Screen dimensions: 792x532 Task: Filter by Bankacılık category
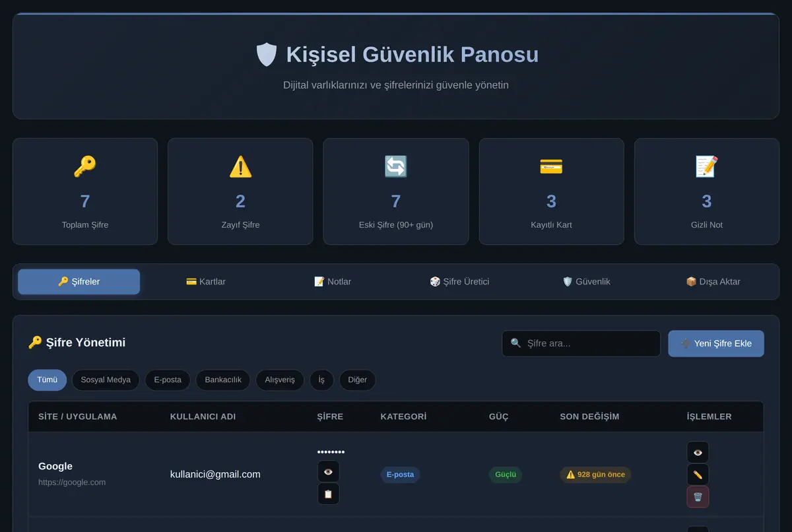coord(223,380)
